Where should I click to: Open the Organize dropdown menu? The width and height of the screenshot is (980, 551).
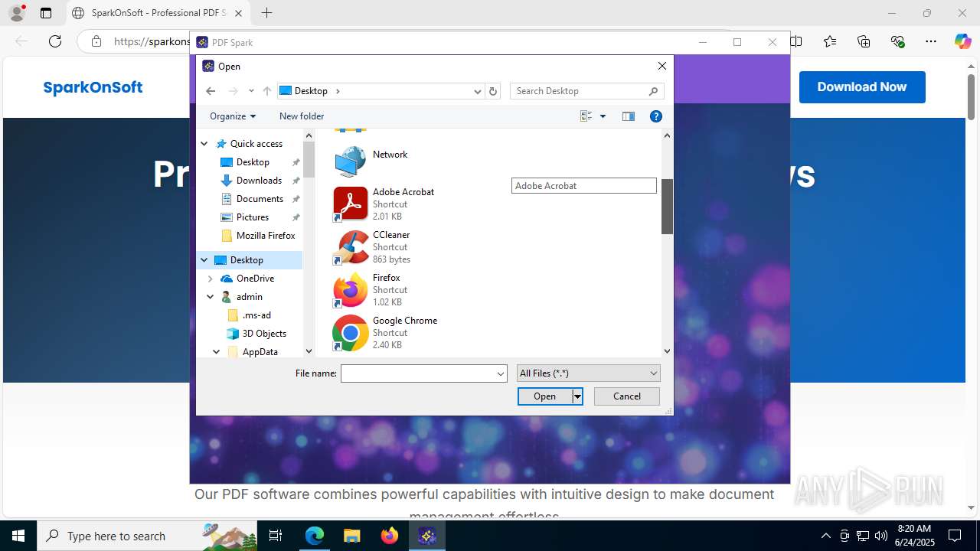point(233,116)
